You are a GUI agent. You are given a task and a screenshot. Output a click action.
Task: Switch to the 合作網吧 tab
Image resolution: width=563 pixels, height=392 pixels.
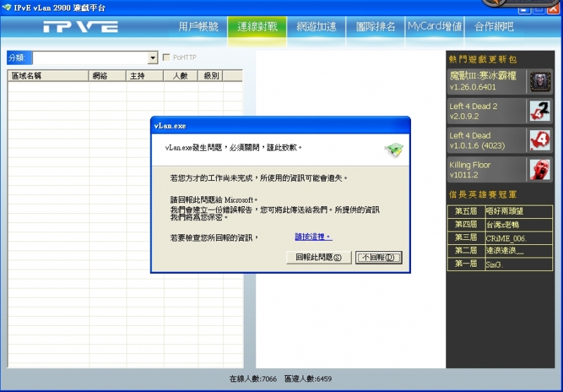494,27
